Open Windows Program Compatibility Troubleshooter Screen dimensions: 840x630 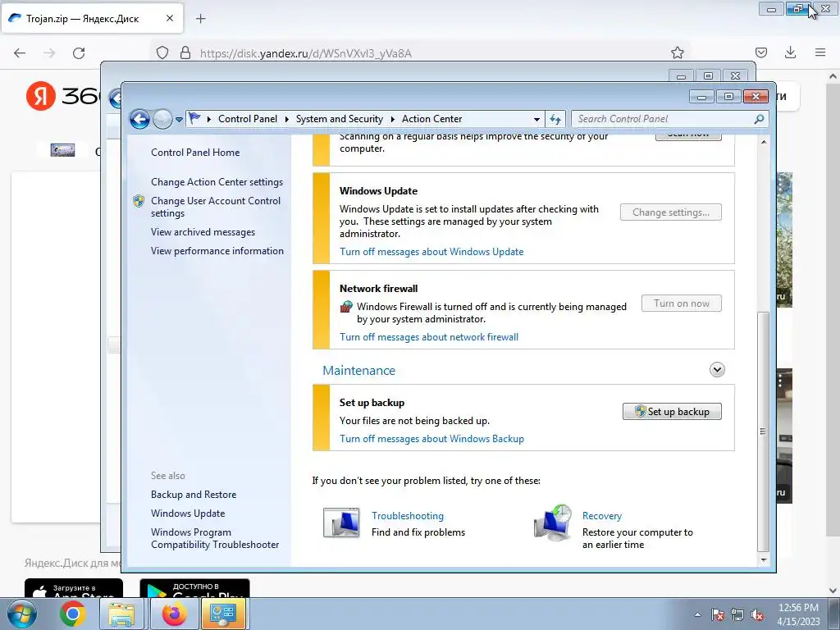pyautogui.click(x=215, y=538)
